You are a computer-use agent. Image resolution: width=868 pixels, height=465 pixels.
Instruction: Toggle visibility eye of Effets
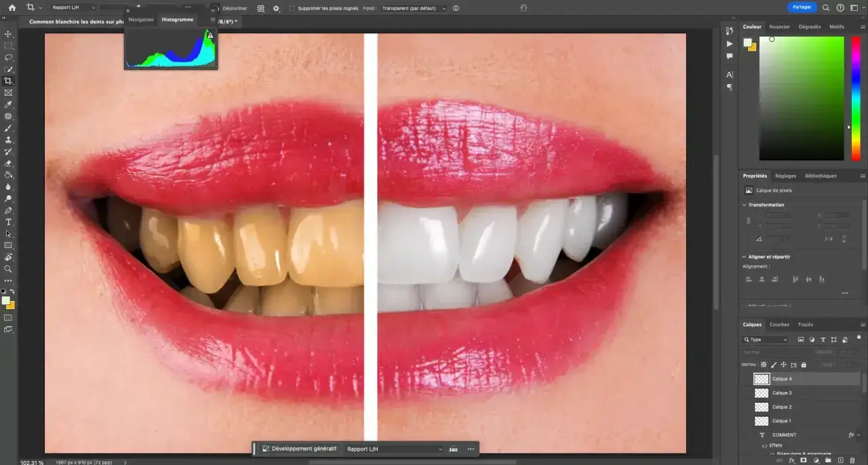click(764, 445)
